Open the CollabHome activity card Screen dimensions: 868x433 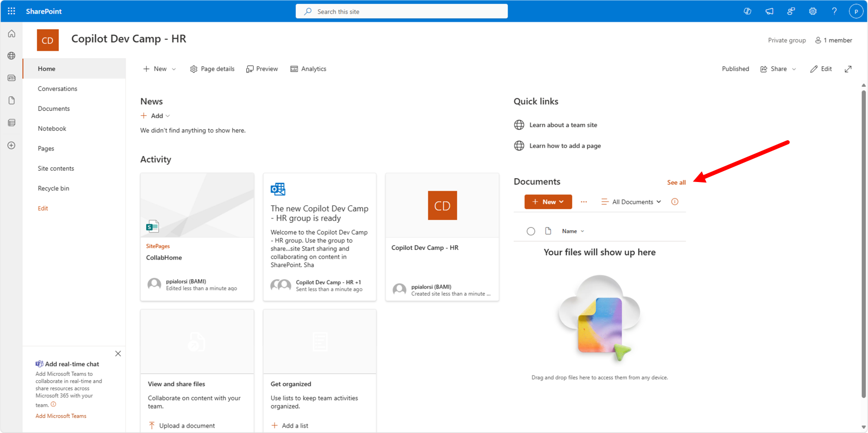(x=197, y=237)
